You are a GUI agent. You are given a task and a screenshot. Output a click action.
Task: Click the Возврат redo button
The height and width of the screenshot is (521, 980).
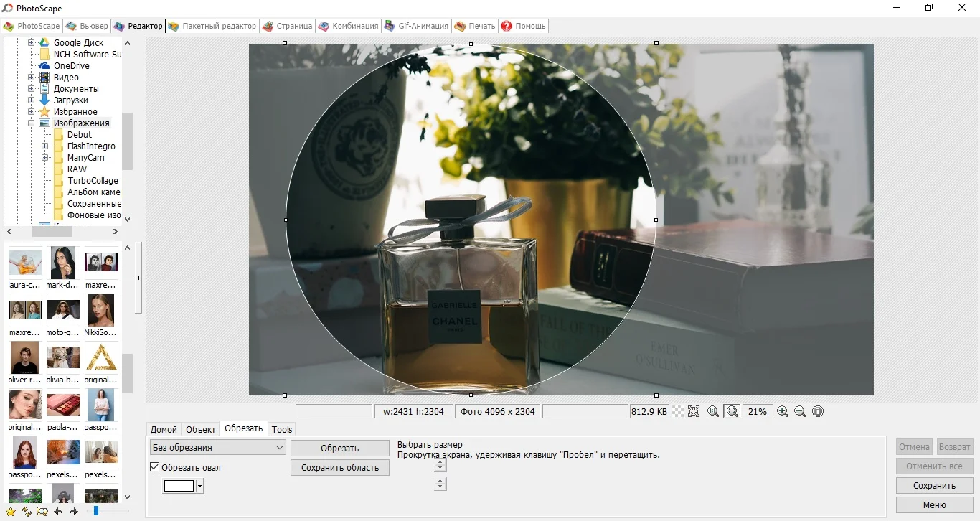(x=954, y=446)
